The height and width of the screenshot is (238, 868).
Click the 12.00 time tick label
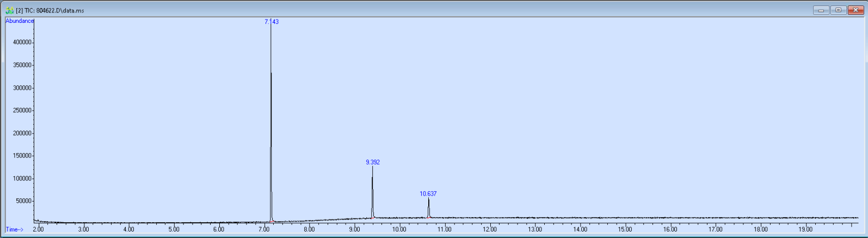pyautogui.click(x=490, y=230)
